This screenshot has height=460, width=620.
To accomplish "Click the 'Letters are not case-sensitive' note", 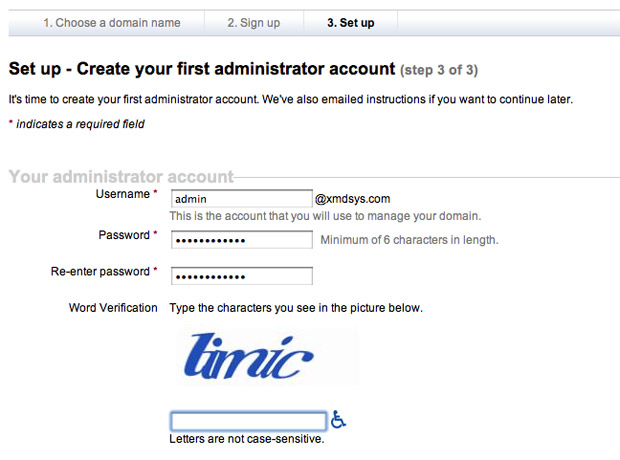I will coord(247,439).
